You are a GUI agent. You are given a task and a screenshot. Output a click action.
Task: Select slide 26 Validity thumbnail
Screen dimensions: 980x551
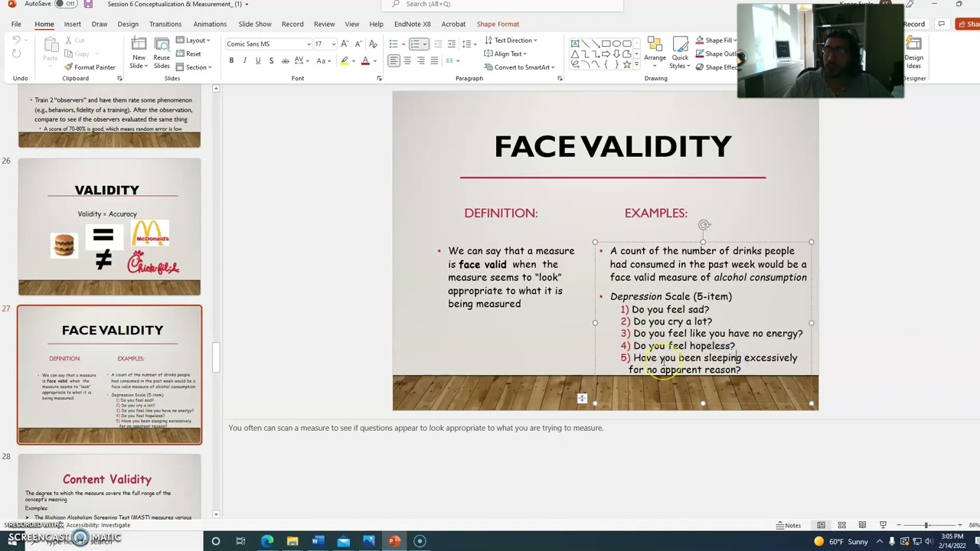click(x=109, y=227)
